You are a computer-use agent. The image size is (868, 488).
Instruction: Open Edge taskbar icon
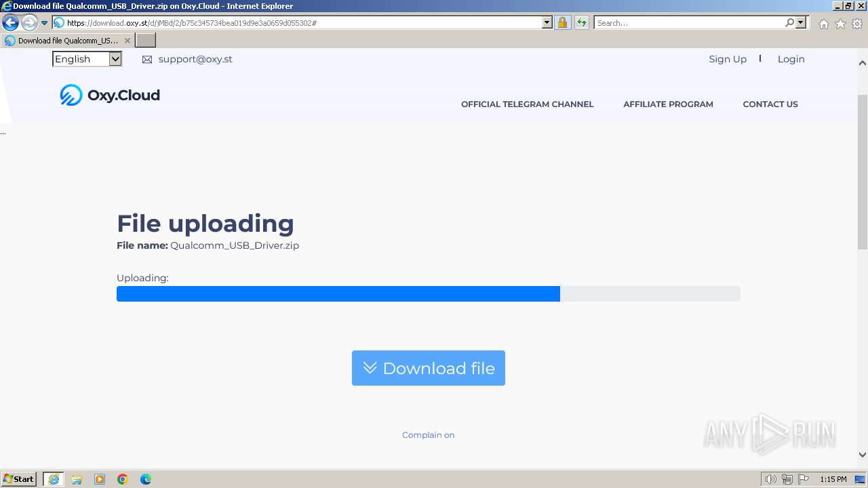click(x=146, y=479)
